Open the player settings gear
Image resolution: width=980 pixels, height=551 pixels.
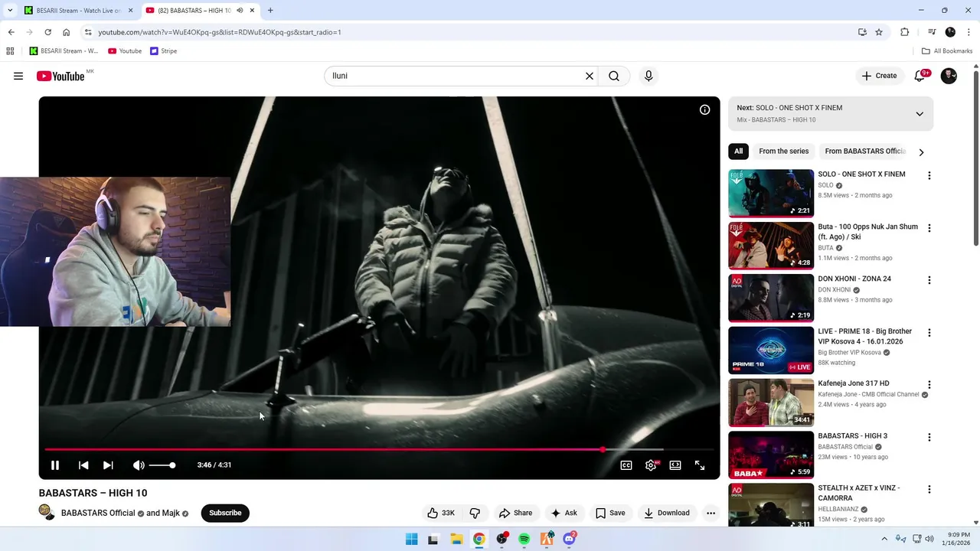pyautogui.click(x=651, y=465)
